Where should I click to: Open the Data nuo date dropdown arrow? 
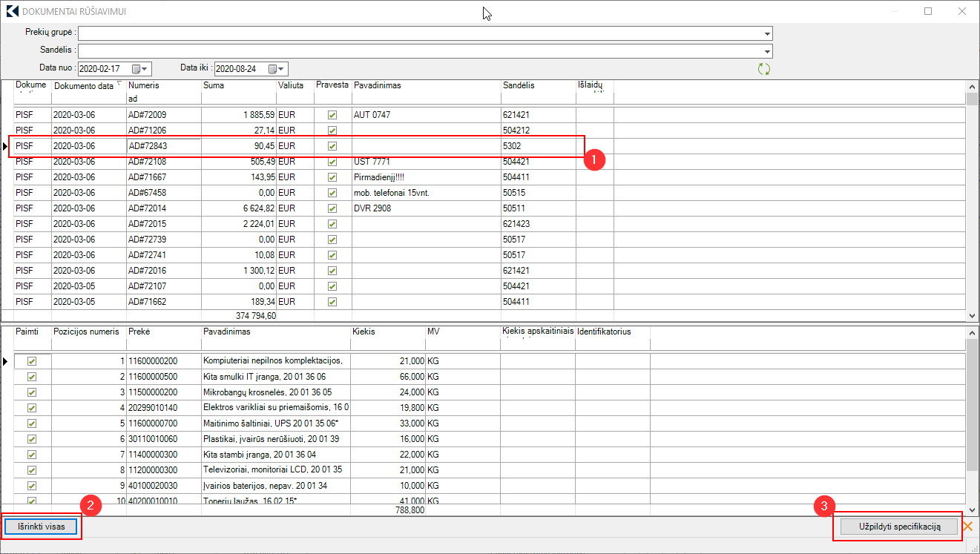[145, 69]
